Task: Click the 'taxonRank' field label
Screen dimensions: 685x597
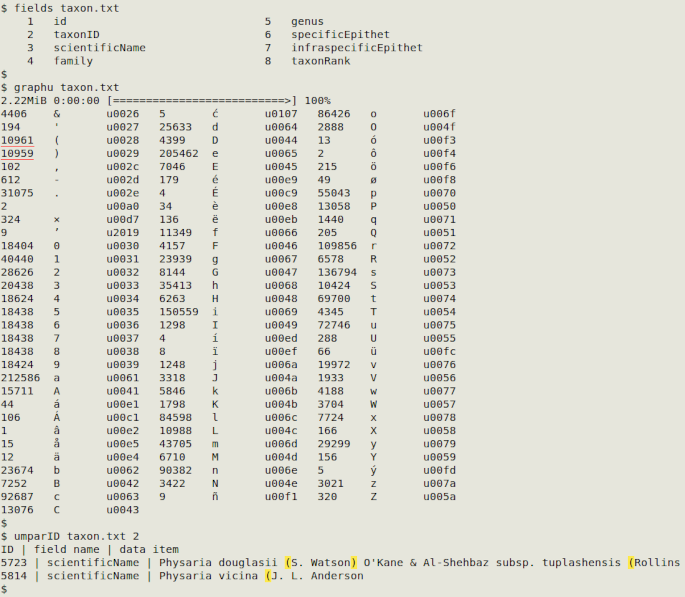Action: pyautogui.click(x=321, y=61)
